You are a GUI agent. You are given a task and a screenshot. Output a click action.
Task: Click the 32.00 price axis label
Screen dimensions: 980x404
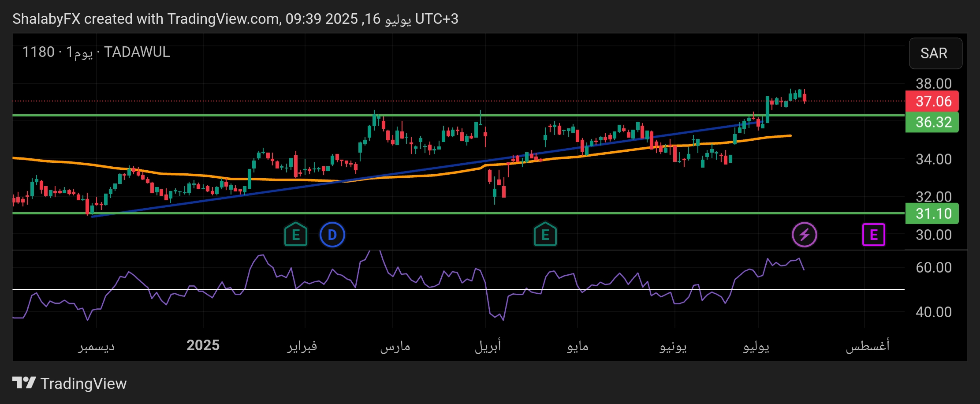[934, 196]
